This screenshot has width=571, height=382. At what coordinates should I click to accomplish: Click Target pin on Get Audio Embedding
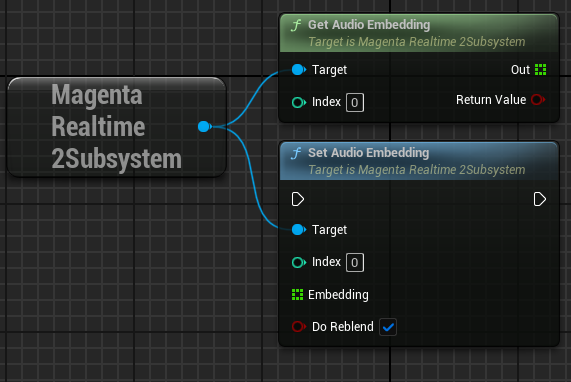(x=299, y=70)
